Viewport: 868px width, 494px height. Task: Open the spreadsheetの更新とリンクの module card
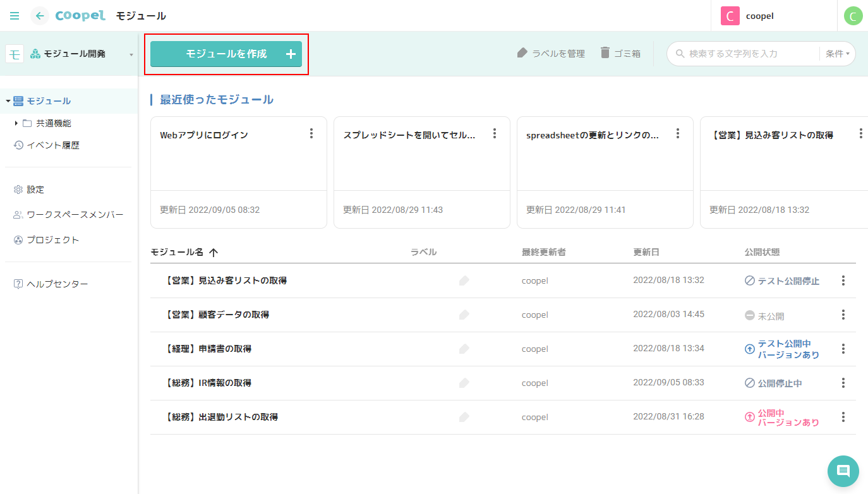605,172
